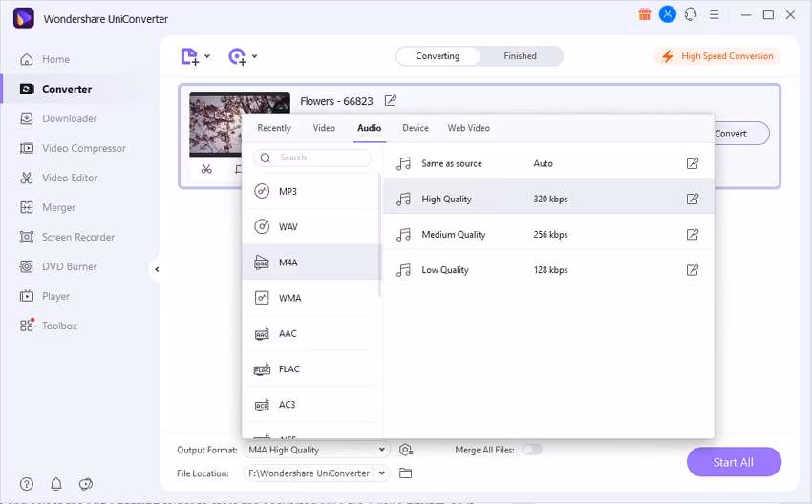Screen dimensions: 812x504
Task: Rename file Flowers - 66823
Action: point(391,100)
